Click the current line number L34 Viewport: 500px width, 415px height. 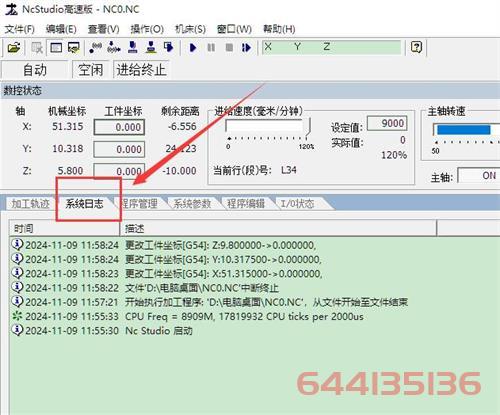click(x=289, y=170)
